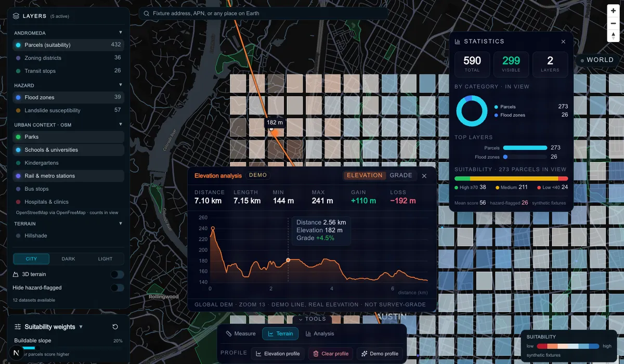This screenshot has width=624, height=364.
Task: Click the Elevation profile button
Action: 278,354
